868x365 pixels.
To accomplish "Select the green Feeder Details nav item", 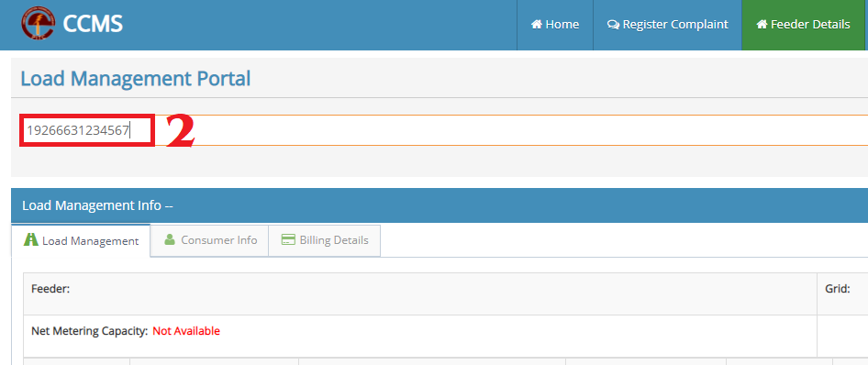I will click(803, 25).
